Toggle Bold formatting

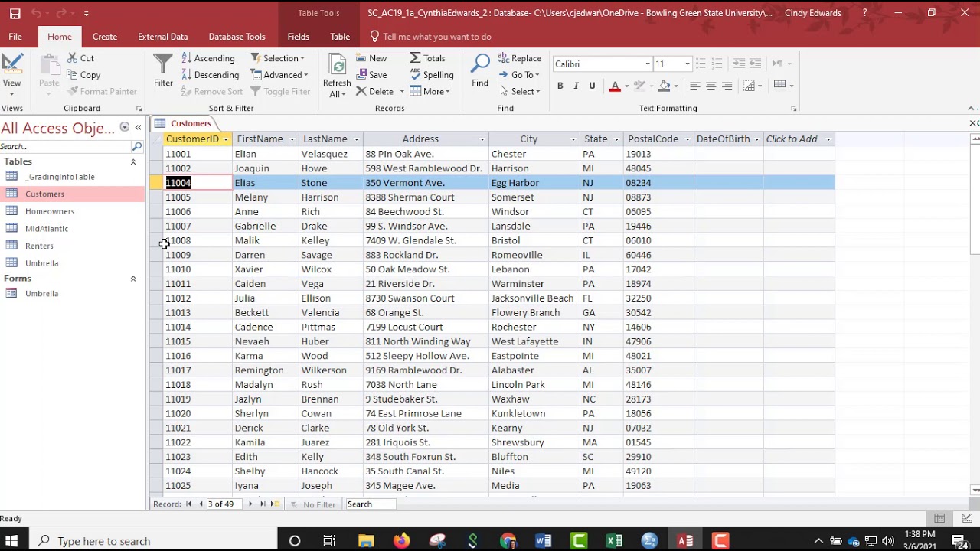pyautogui.click(x=560, y=86)
